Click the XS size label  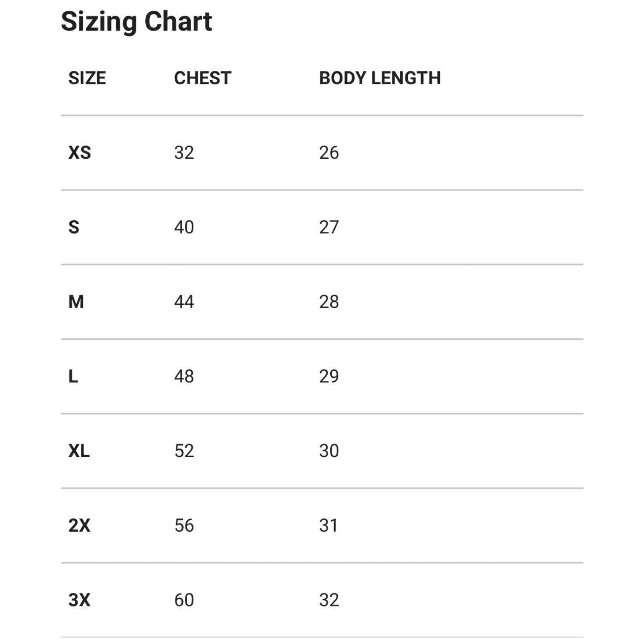click(x=80, y=153)
